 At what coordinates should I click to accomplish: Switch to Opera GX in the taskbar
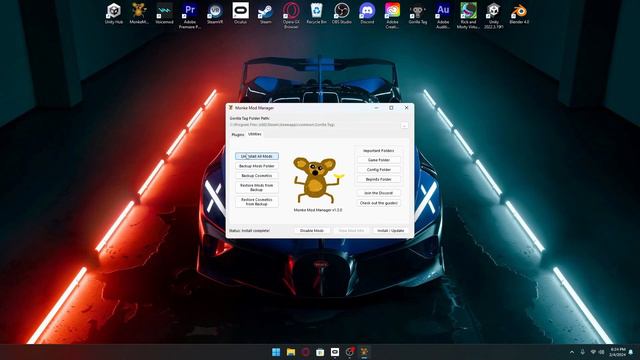click(305, 352)
